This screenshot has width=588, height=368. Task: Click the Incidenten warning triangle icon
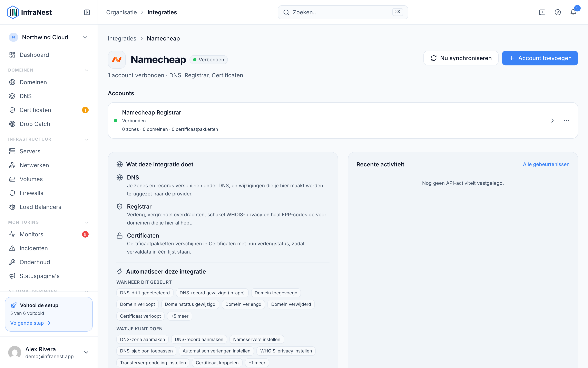pyautogui.click(x=12, y=248)
